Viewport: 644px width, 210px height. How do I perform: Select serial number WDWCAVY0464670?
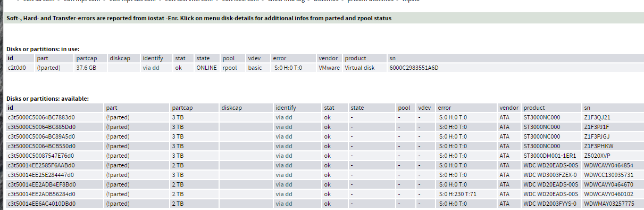608,184
